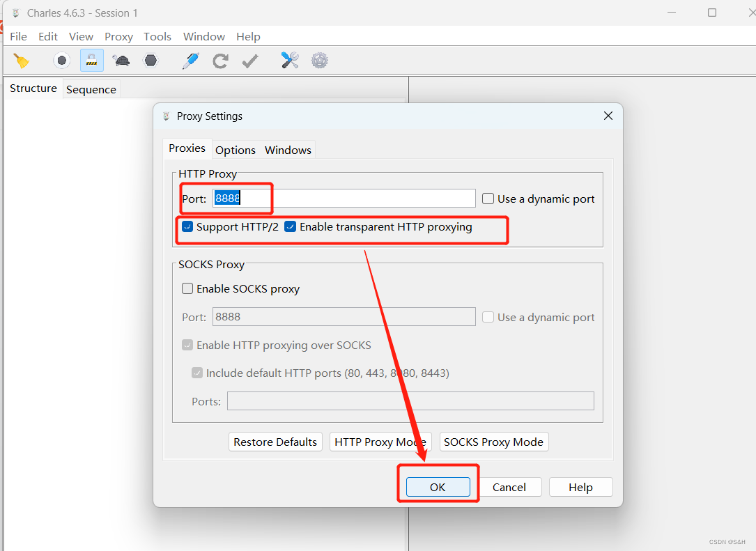Click the HTTP Proxy Port input field
The height and width of the screenshot is (551, 756).
(344, 198)
